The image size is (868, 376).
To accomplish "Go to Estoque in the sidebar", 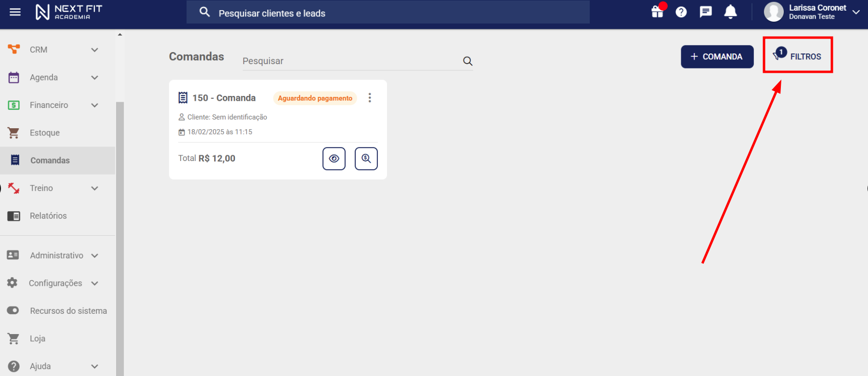I will point(58,133).
